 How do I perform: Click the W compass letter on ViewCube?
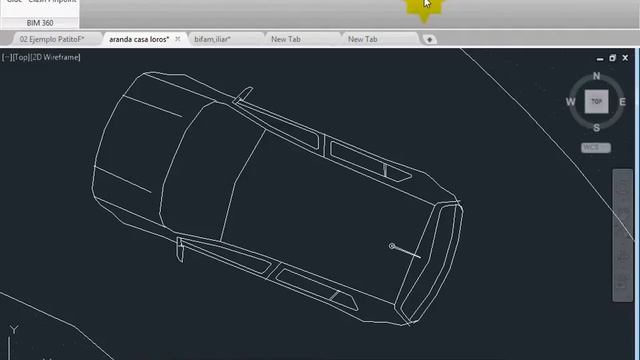[571, 102]
